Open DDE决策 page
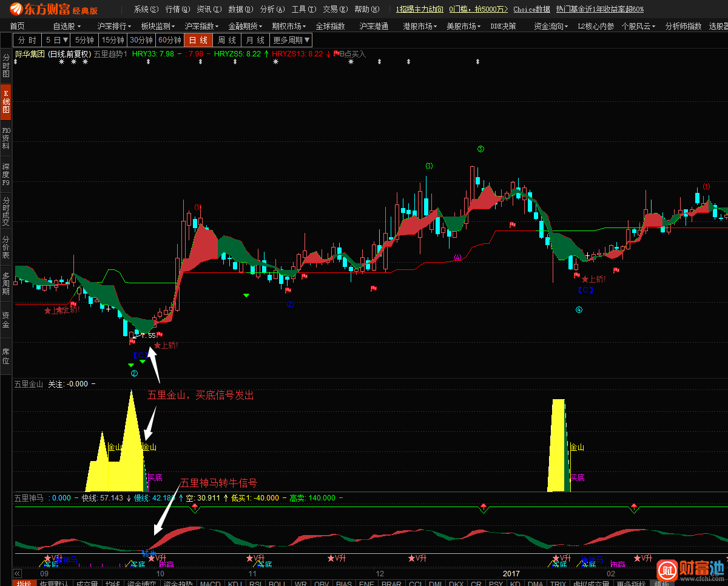Screen dimensions: 728x586 (503, 26)
